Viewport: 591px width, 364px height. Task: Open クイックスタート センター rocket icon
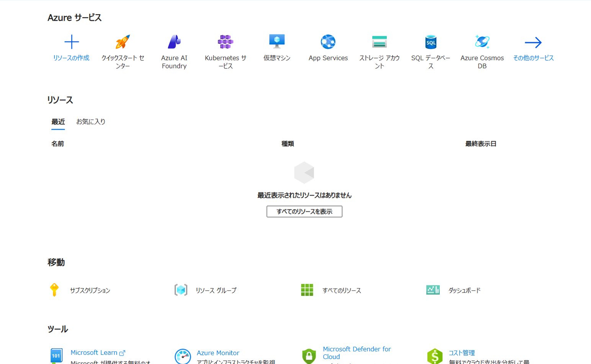tap(123, 42)
